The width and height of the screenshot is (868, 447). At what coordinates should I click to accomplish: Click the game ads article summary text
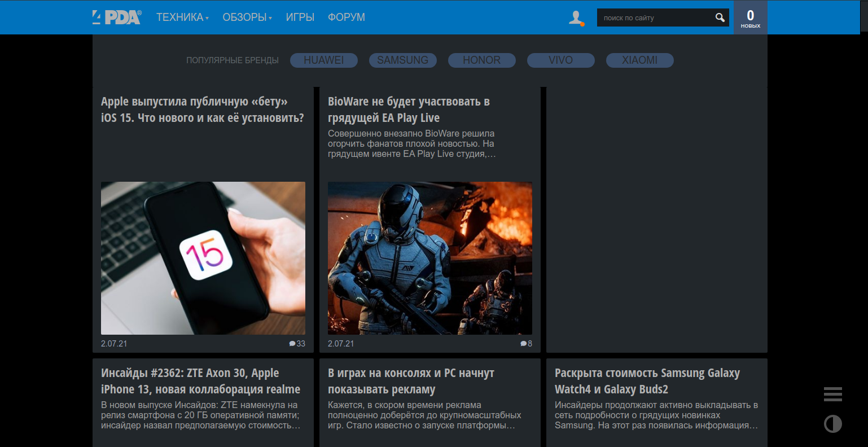tap(424, 415)
